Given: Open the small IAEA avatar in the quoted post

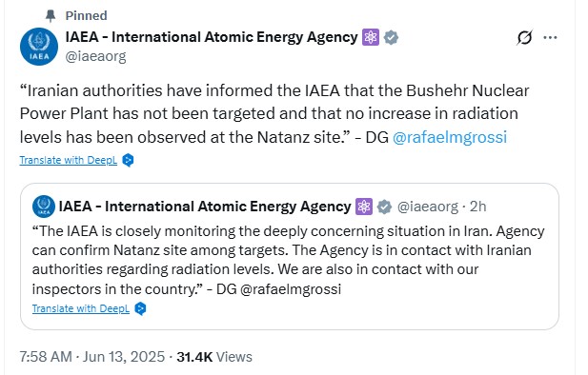Looking at the screenshot, I should coord(44,207).
